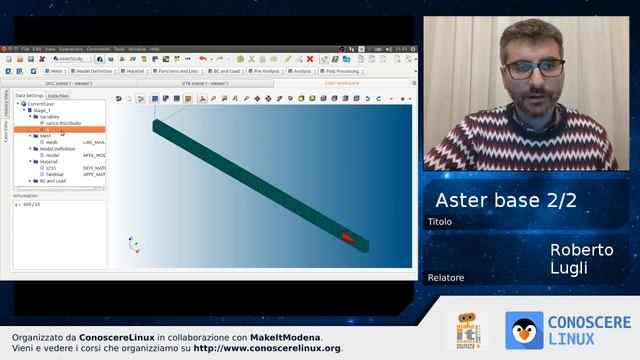Open the Help menu

[154, 49]
